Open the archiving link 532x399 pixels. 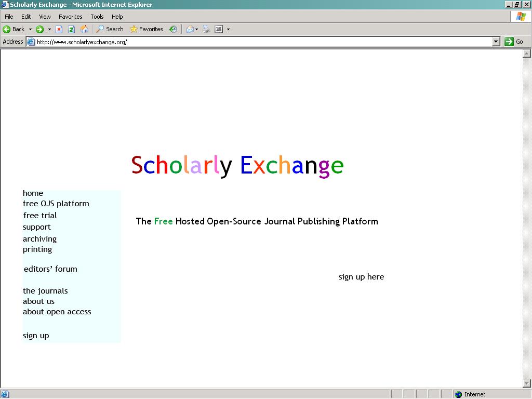[x=39, y=239]
